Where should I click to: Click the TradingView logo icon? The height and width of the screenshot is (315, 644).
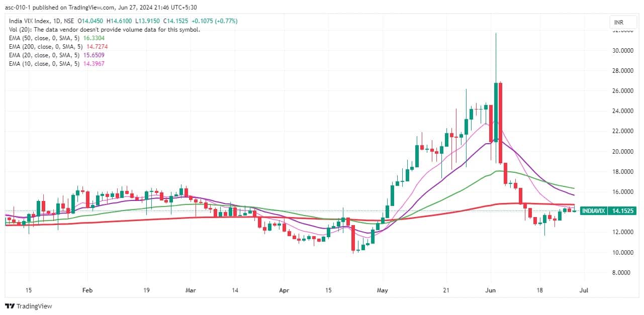pos(10,306)
